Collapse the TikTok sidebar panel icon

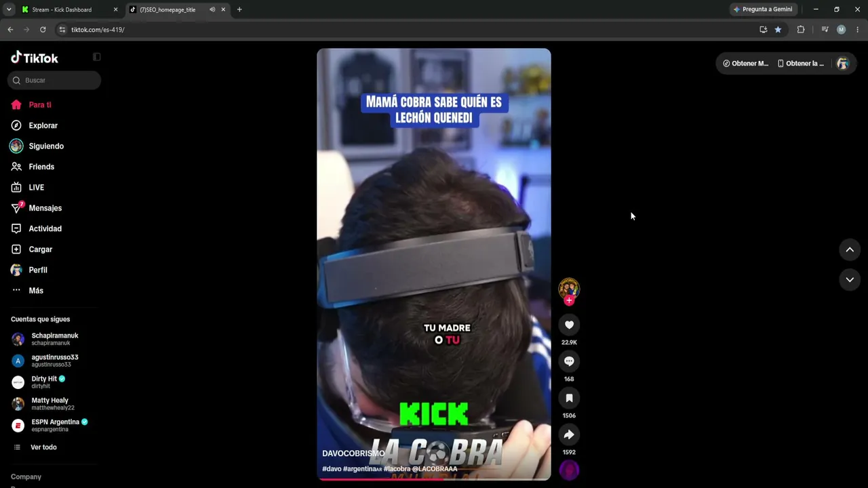coord(96,57)
